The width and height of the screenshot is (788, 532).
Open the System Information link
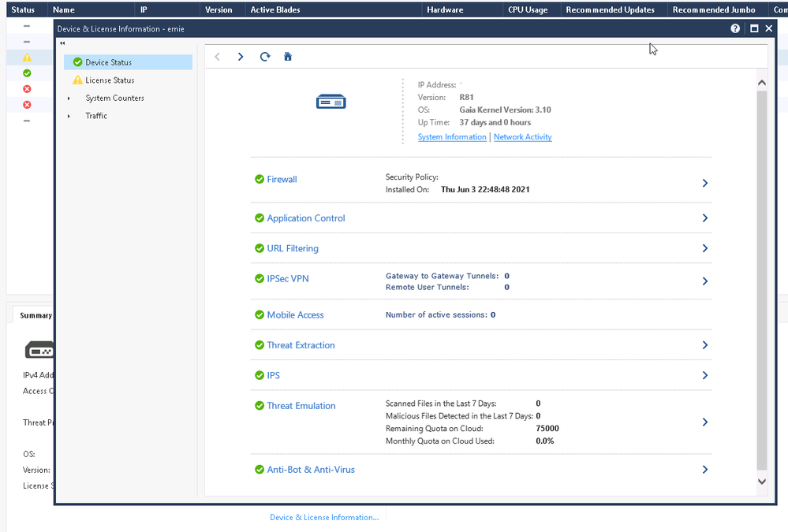pos(452,136)
